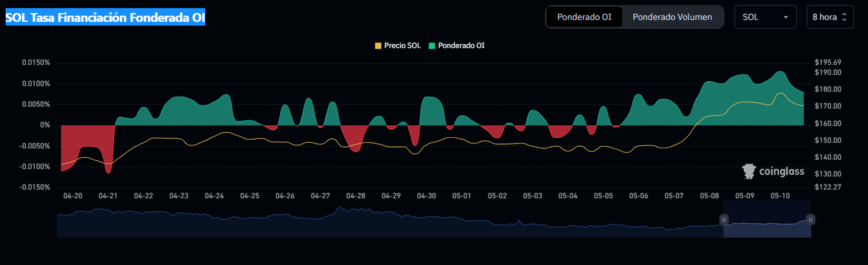
Task: Select the Ponderado OI tab
Action: pyautogui.click(x=584, y=17)
